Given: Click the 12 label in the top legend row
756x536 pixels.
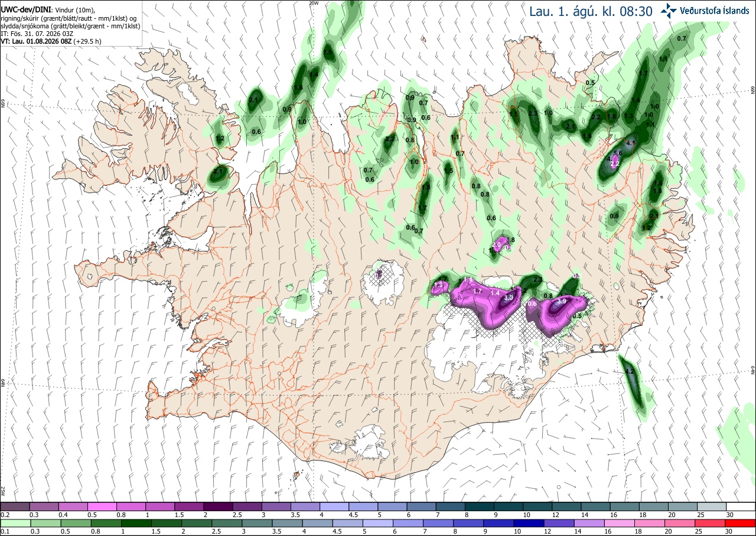Looking at the screenshot, I should [556, 515].
